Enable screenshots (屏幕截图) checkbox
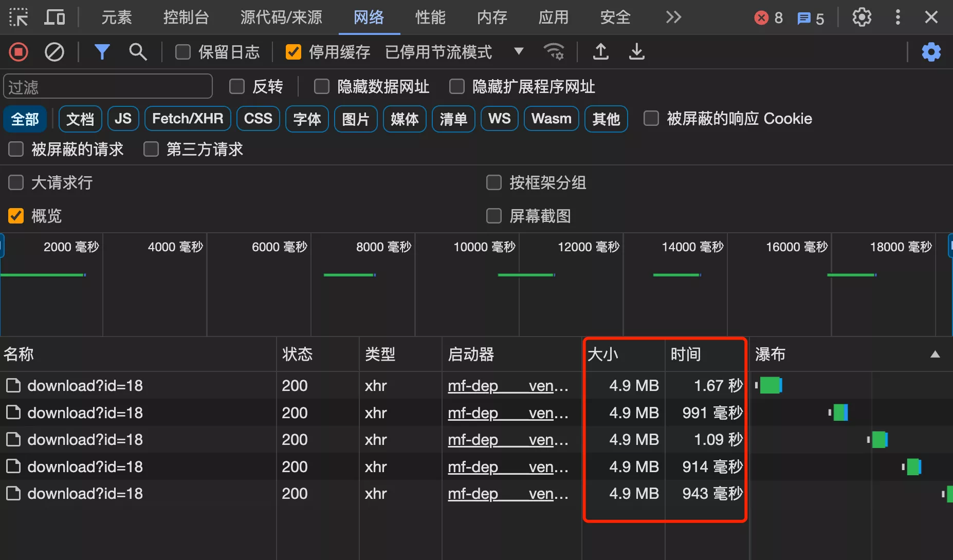 tap(493, 216)
